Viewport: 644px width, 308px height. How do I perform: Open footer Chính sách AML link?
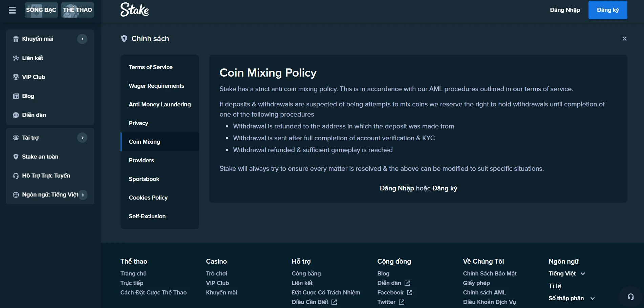(484, 292)
